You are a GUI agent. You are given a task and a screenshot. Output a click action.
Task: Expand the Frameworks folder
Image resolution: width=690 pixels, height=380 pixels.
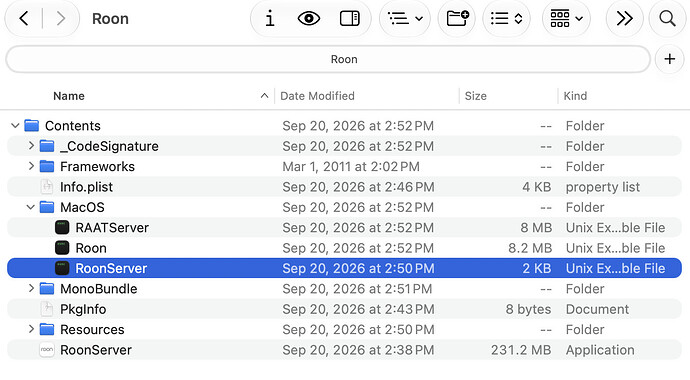click(31, 166)
